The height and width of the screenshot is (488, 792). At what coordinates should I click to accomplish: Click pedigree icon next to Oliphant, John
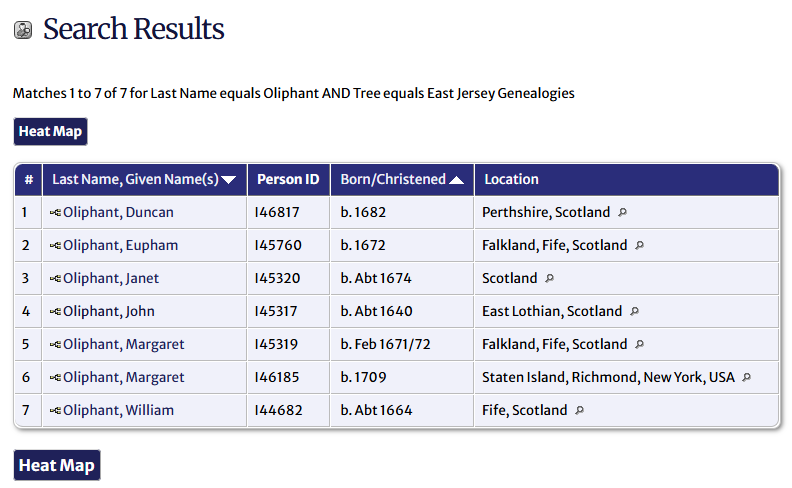pos(56,312)
